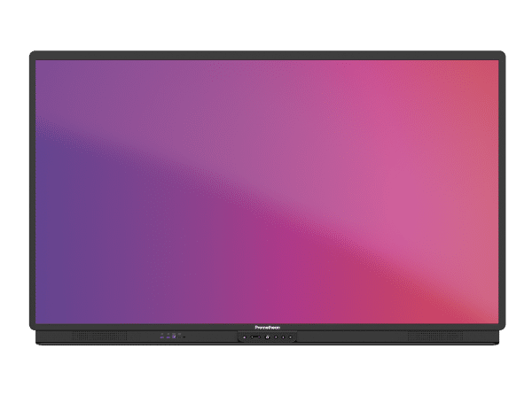Screen dimensions: 532x395
Task: Select the second front USB port
Action: (x=168, y=337)
